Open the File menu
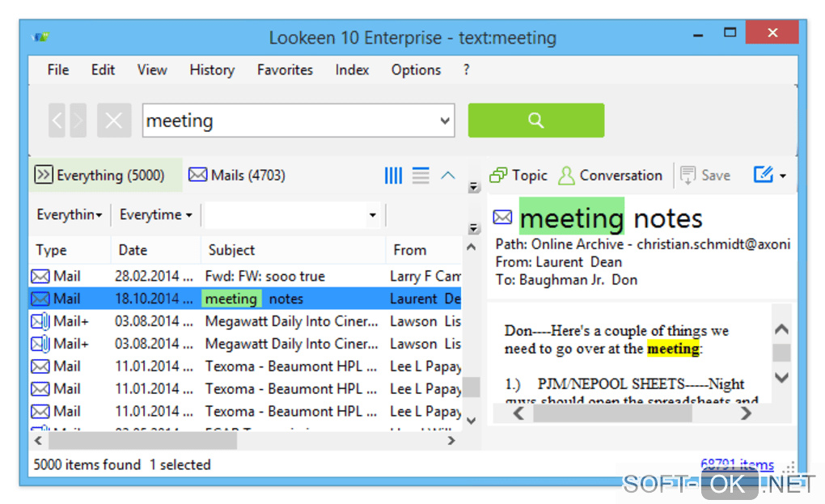 pos(58,70)
